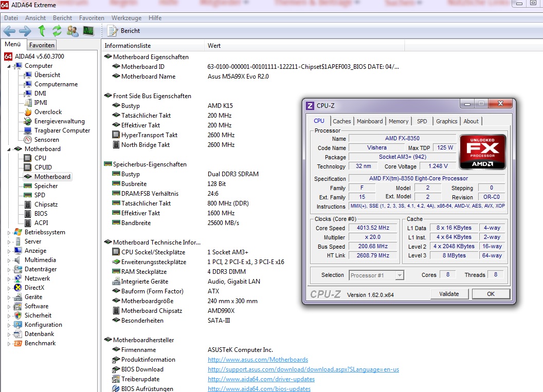Open the Hilfe menu
Viewport: 543px width, 392px height.
pyautogui.click(x=155, y=17)
